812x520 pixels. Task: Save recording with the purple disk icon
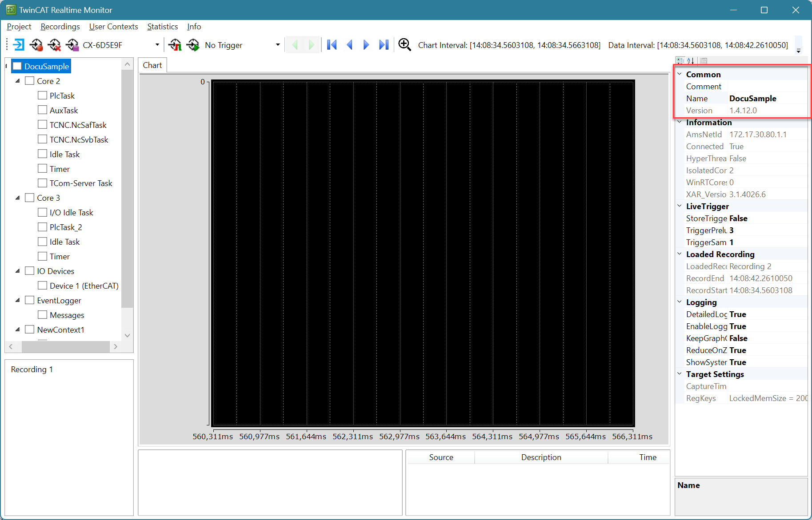coord(72,45)
